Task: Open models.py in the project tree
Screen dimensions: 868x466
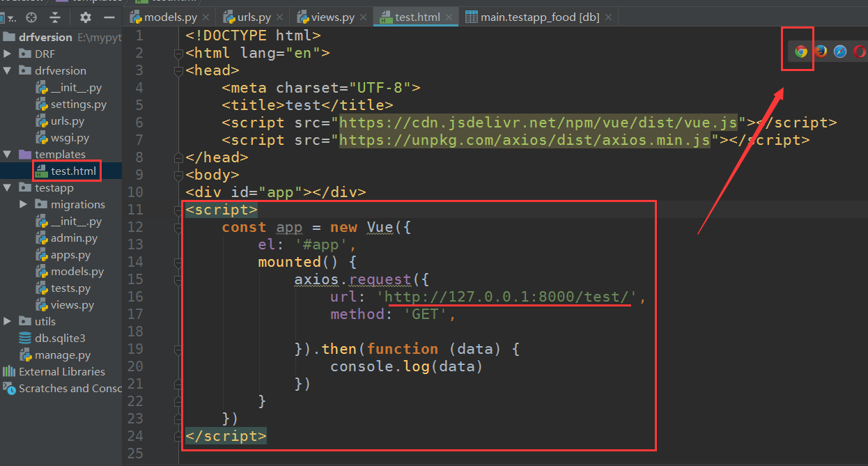Action: [77, 271]
